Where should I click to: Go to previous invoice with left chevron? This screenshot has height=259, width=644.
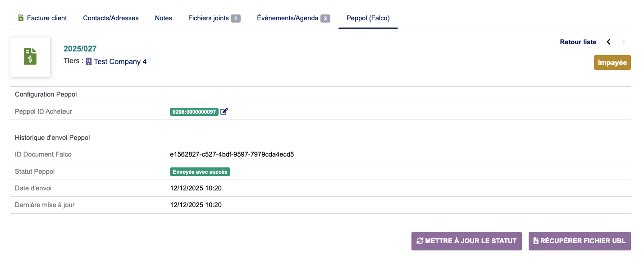pyautogui.click(x=608, y=42)
